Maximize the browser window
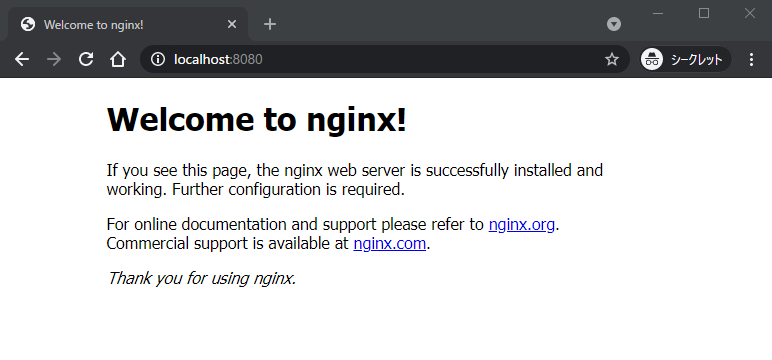 pyautogui.click(x=704, y=13)
